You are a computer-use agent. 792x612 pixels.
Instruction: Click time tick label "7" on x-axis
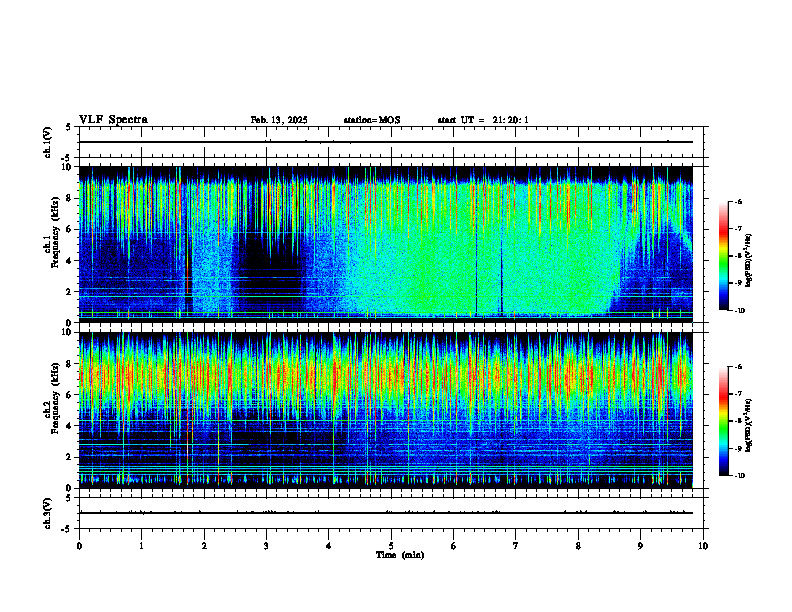[516, 546]
